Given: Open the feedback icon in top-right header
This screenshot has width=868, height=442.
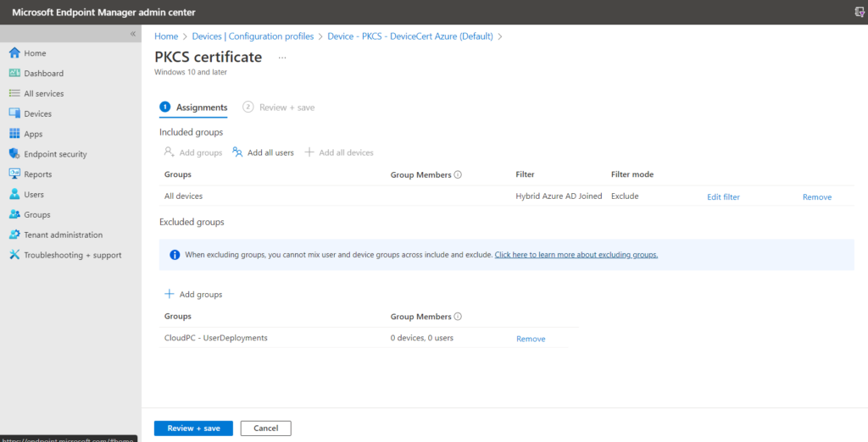Looking at the screenshot, I should (860, 12).
